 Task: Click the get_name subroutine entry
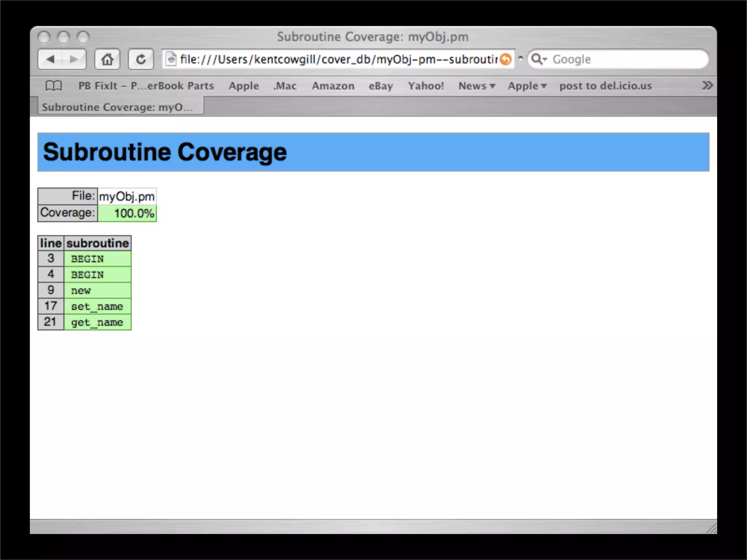pyautogui.click(x=98, y=322)
